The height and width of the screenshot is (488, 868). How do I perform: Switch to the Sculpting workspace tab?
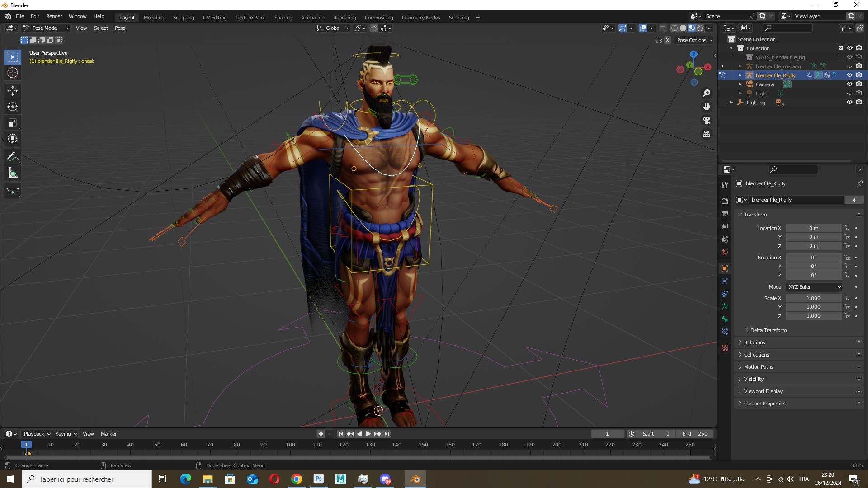(184, 18)
